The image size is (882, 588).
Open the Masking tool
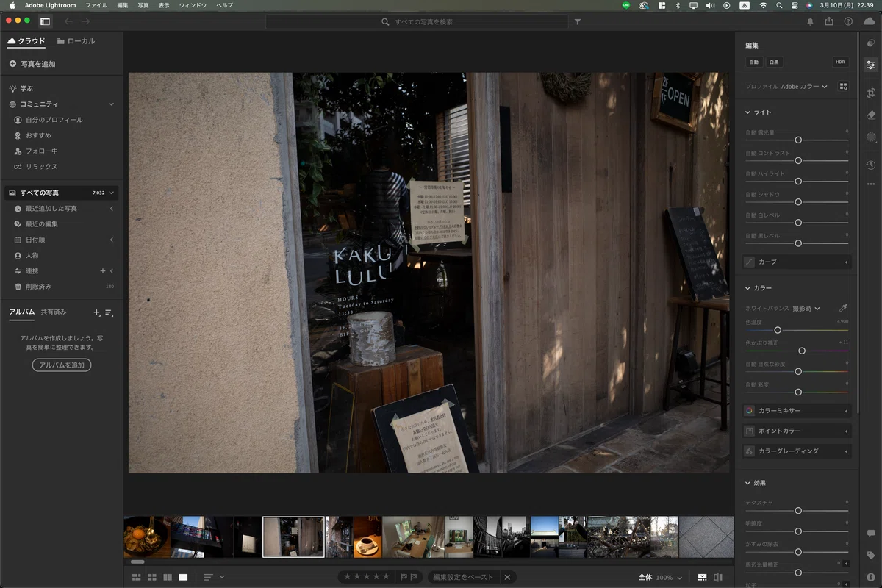coord(871,137)
